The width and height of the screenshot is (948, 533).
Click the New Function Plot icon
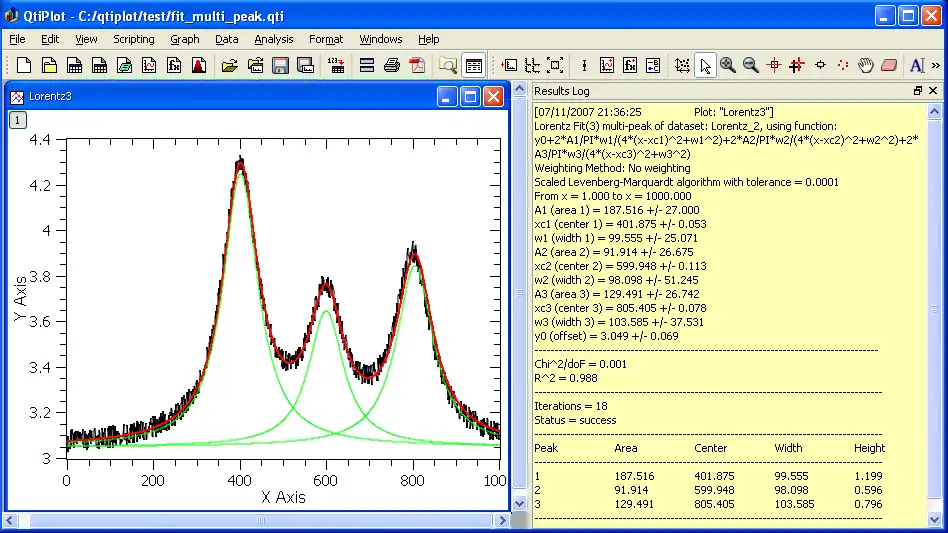(x=174, y=66)
